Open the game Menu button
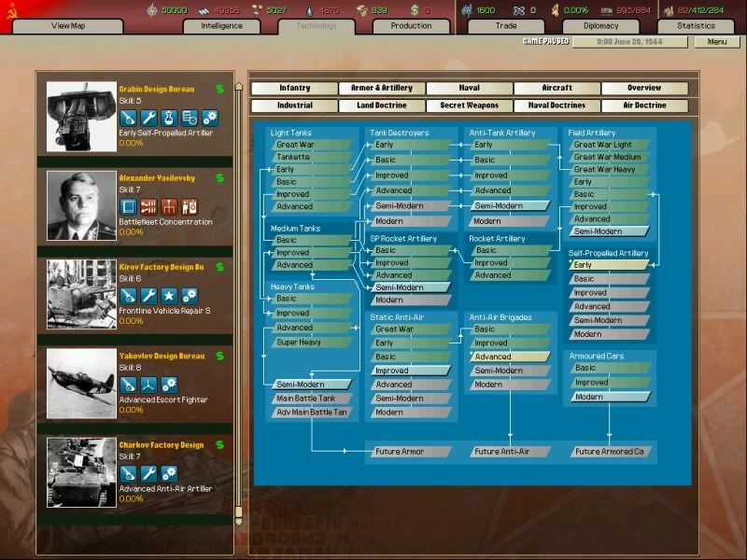747x560 pixels. click(716, 42)
